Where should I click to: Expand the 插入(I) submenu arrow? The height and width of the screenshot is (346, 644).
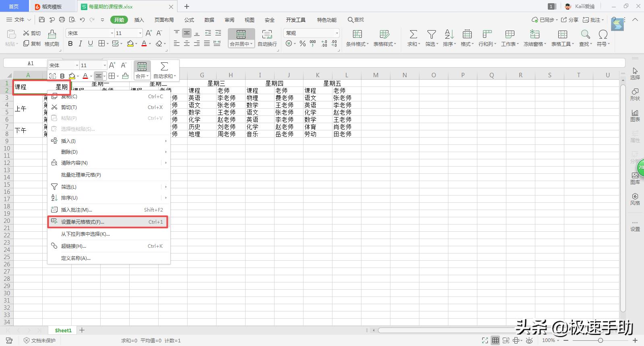click(x=165, y=141)
